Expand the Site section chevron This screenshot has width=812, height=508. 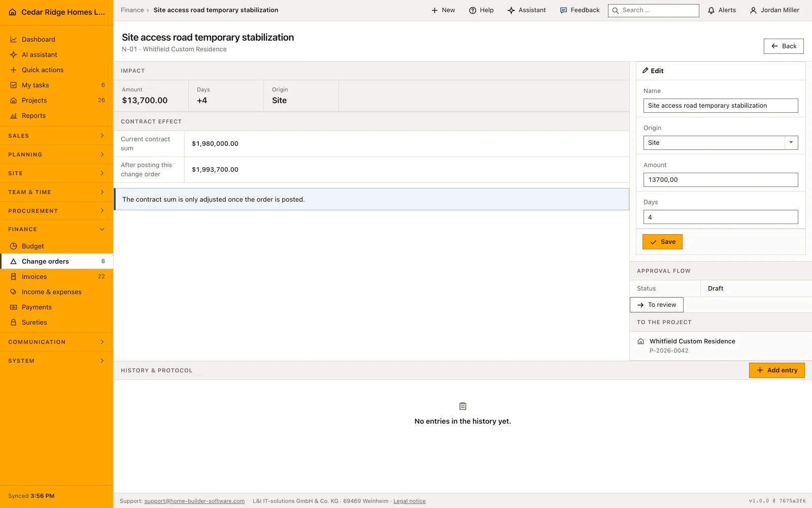(x=102, y=173)
